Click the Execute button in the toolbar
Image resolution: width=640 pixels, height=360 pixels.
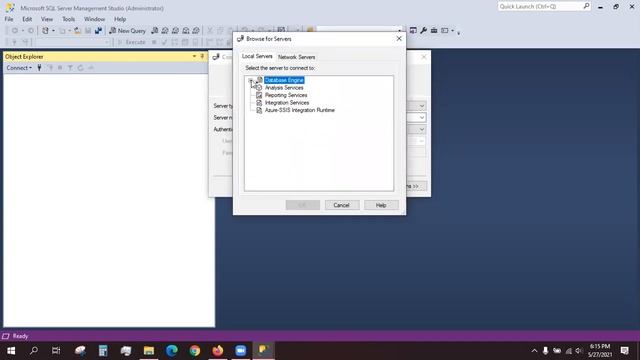[131, 42]
